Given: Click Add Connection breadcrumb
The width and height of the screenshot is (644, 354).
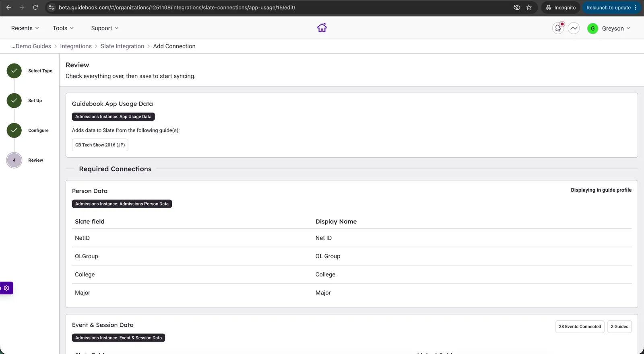Looking at the screenshot, I should (174, 46).
